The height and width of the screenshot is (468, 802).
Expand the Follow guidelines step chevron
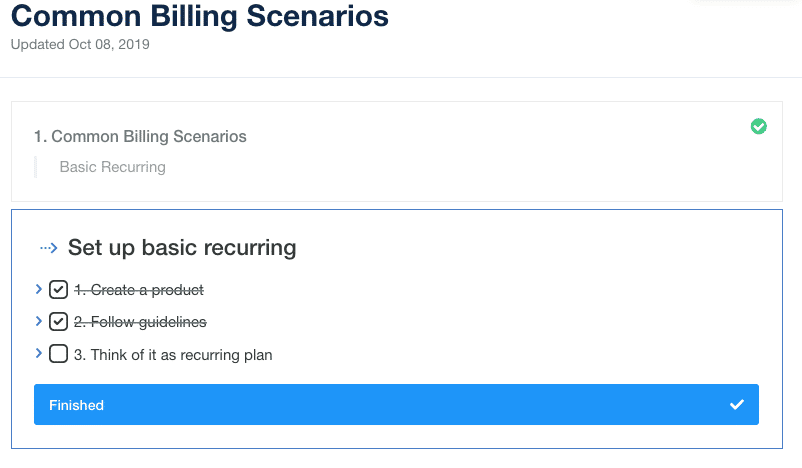coord(38,321)
